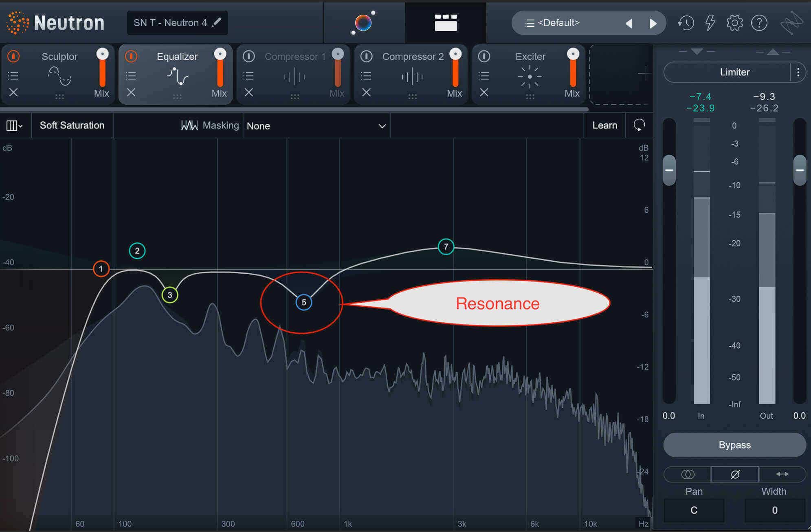Click the Masking meter icon
Screen dimensions: 811x532
[x=189, y=125]
